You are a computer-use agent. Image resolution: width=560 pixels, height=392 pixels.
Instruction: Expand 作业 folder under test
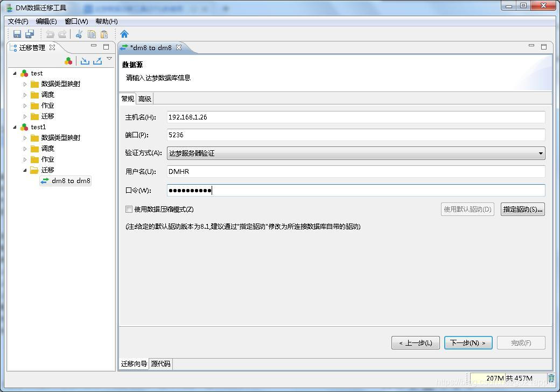coord(25,106)
